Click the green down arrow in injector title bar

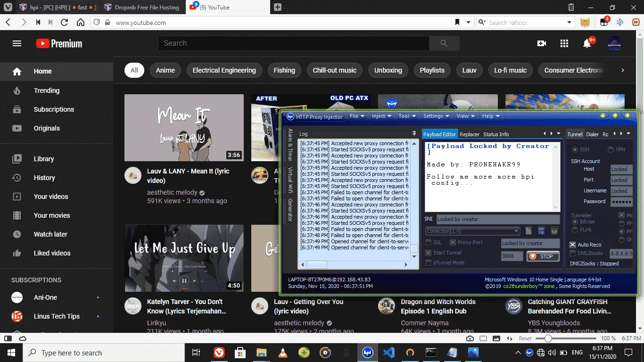[603, 115]
